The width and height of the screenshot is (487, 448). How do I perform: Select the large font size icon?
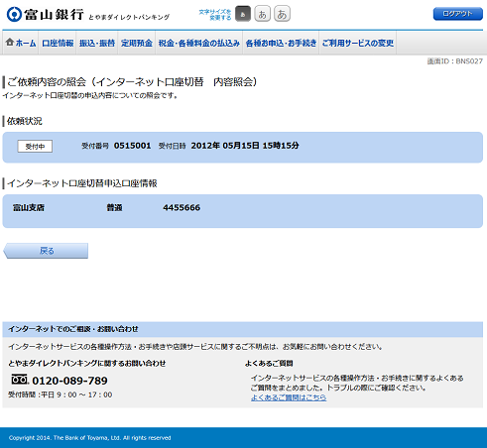tap(282, 14)
